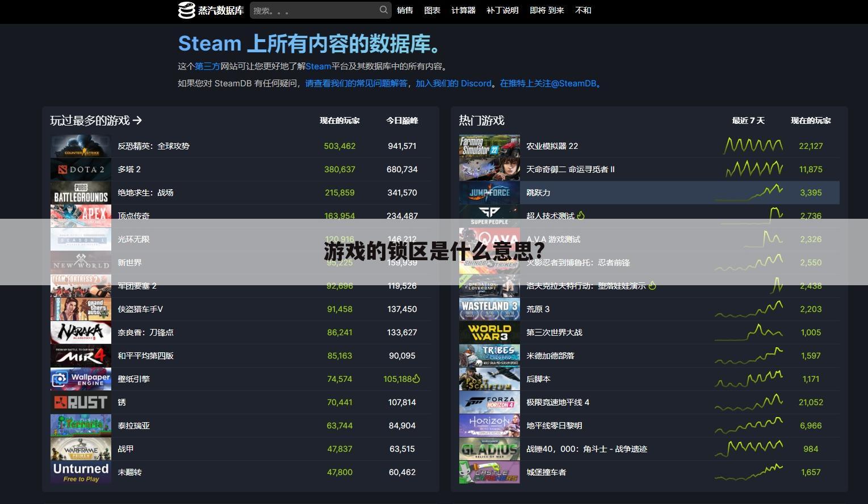Click the Horizon Zero Dawn thumbnail
This screenshot has width=868, height=504.
click(x=489, y=426)
